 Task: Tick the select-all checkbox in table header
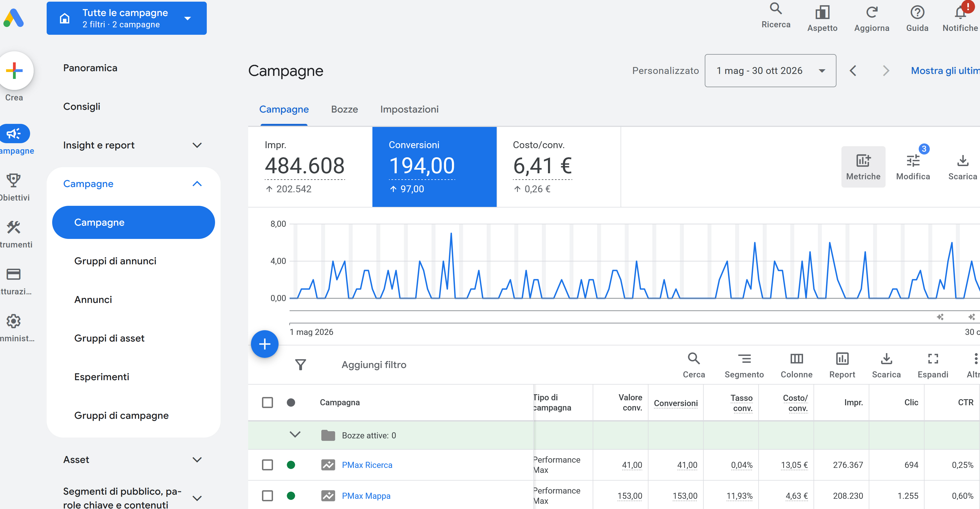[x=267, y=402]
